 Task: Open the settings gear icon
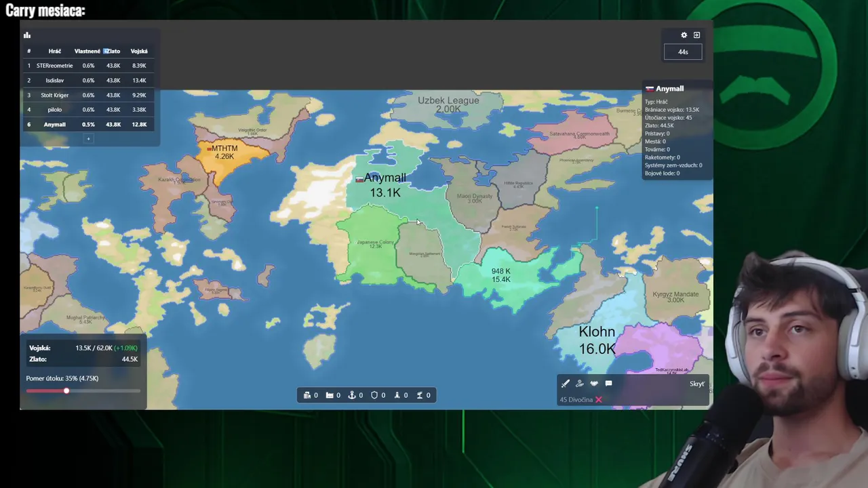click(x=684, y=35)
